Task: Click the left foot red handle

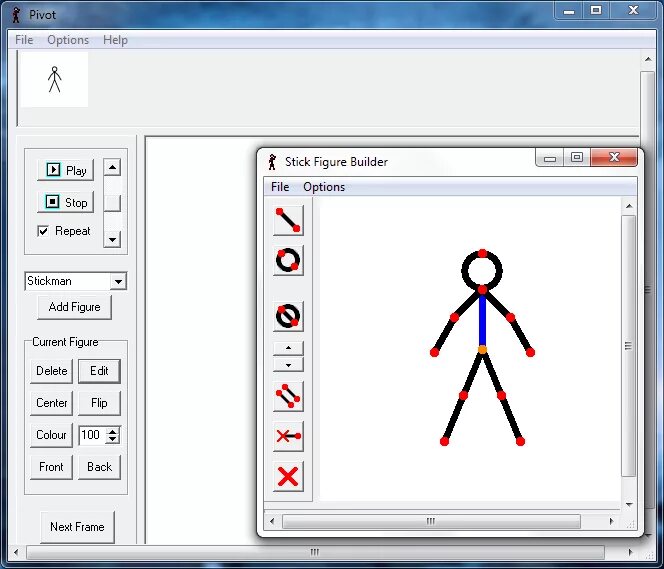Action: pos(444,442)
